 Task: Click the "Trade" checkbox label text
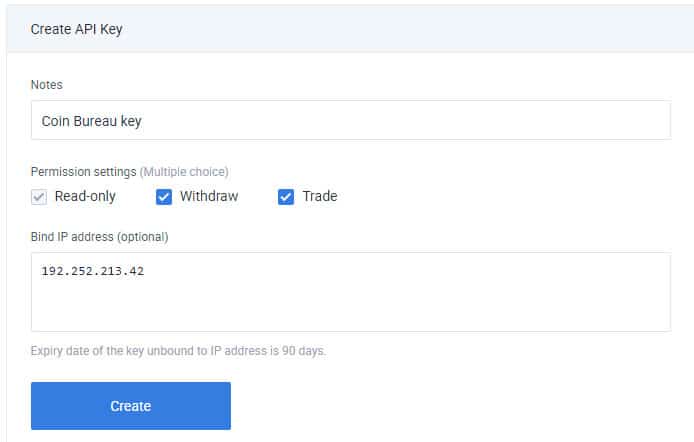click(320, 196)
